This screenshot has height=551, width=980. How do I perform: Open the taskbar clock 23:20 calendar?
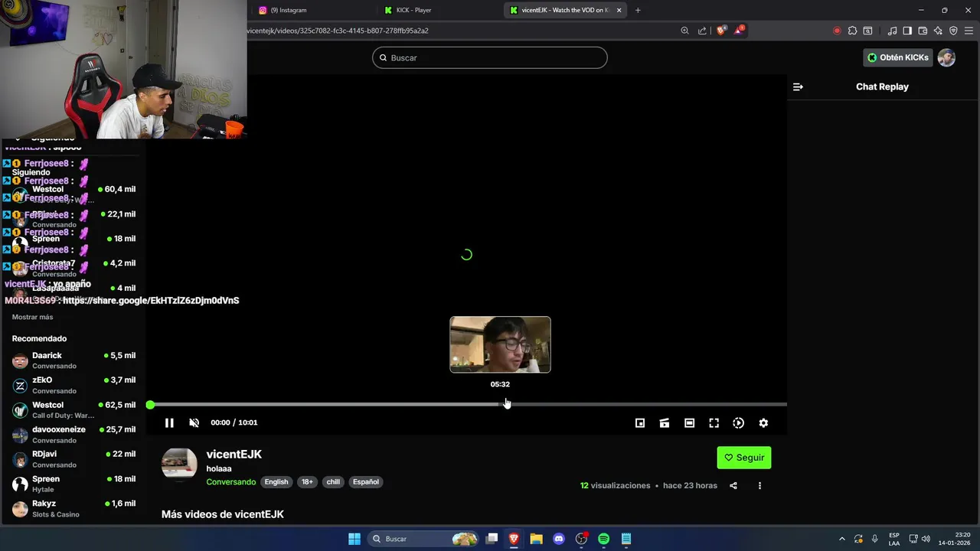click(955, 539)
